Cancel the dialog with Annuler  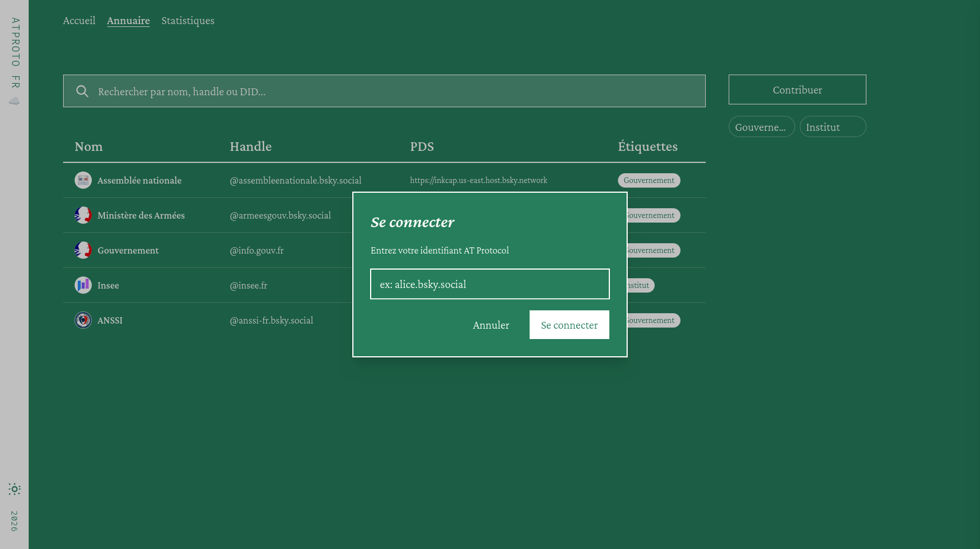491,324
